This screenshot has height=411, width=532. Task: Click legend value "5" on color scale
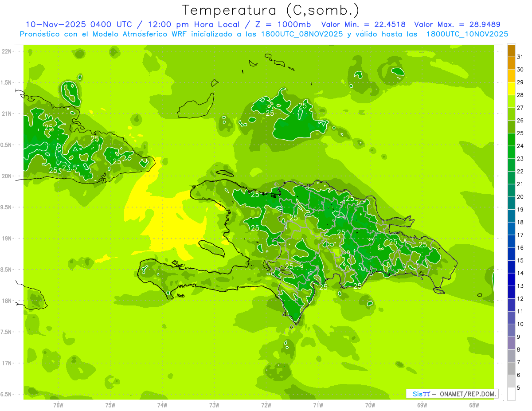click(x=519, y=388)
